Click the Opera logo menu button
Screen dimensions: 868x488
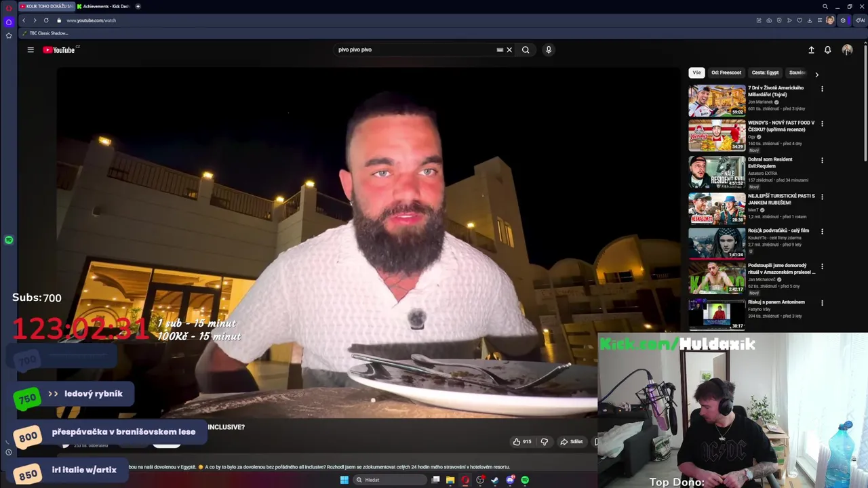pyautogui.click(x=9, y=7)
